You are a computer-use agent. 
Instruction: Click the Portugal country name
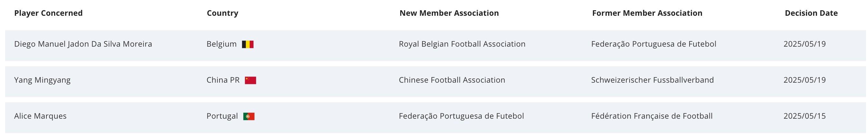point(222,116)
